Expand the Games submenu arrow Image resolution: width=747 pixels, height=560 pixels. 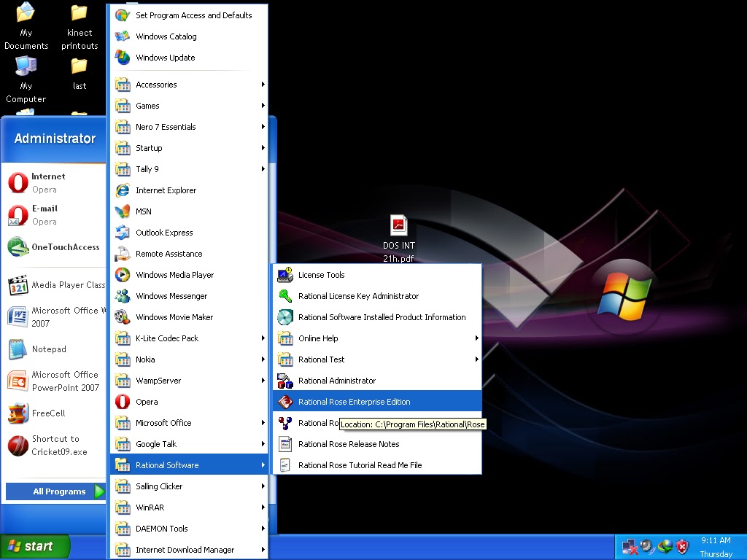(263, 105)
